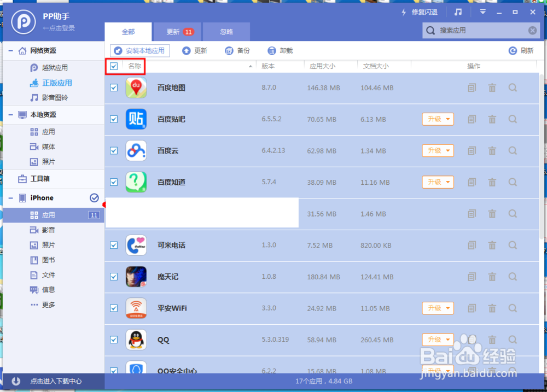Click the 备份 toolbar button
The height and width of the screenshot is (392, 547).
237,51
